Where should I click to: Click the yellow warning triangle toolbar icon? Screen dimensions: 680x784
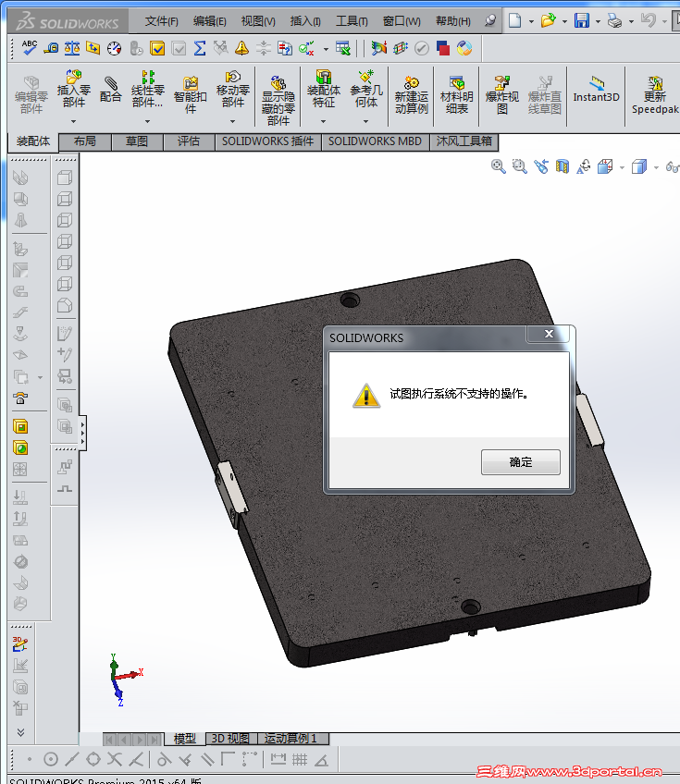point(241,48)
